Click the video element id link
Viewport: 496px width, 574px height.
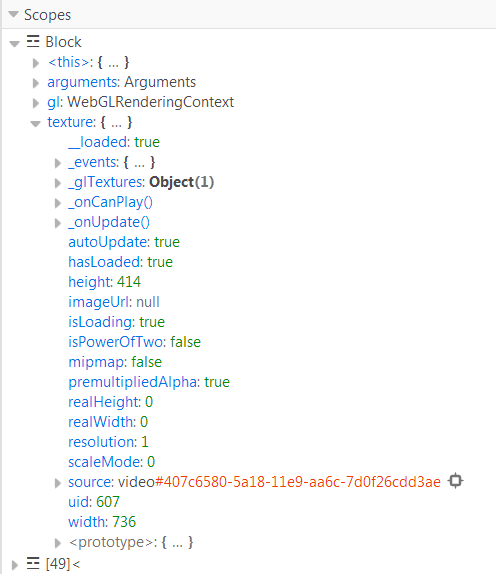[298, 482]
